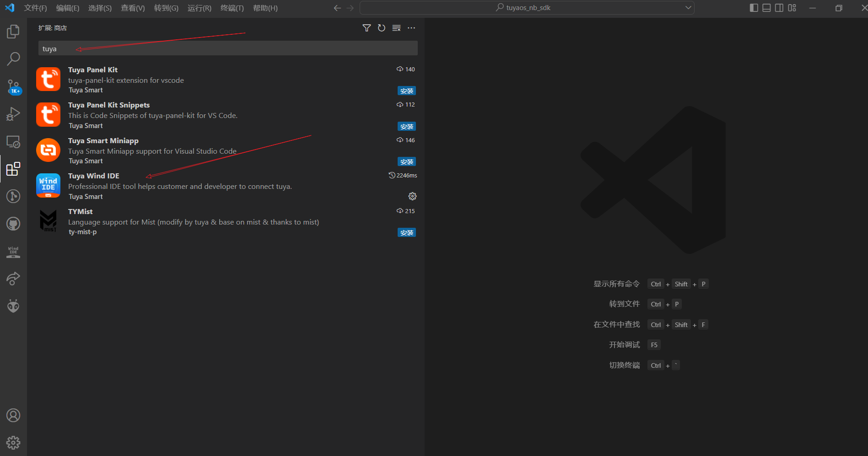Open Tuya Smart Miniapp extension icon
This screenshot has height=456, width=868.
[x=48, y=150]
